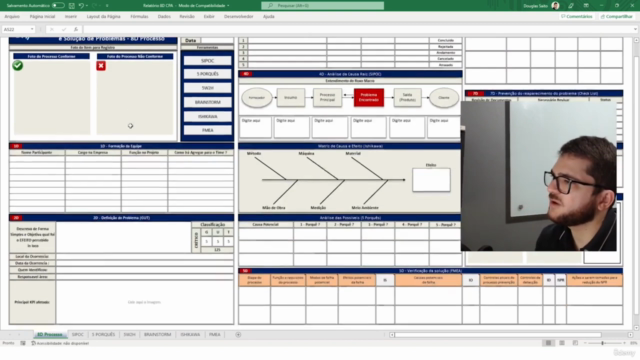640x360 pixels.
Task: Open the Name Box dropdown arrow
Action: 32,29
